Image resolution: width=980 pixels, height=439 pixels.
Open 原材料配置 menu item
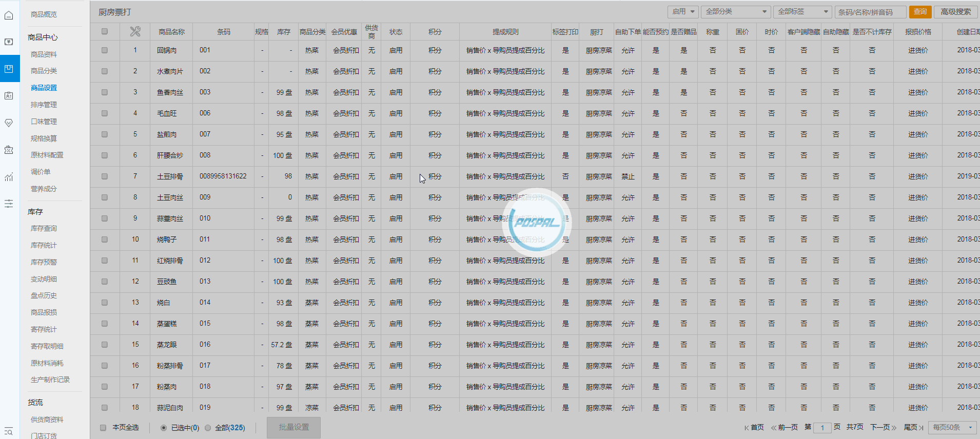tap(47, 155)
